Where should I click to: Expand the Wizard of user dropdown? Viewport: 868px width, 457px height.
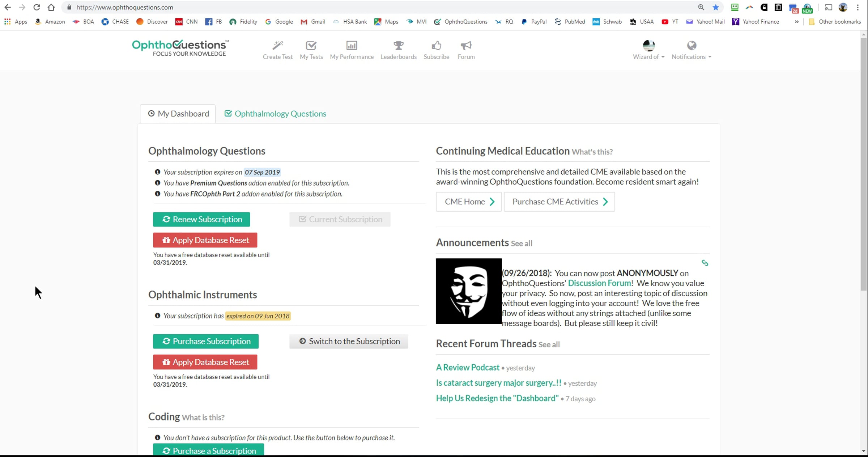649,57
